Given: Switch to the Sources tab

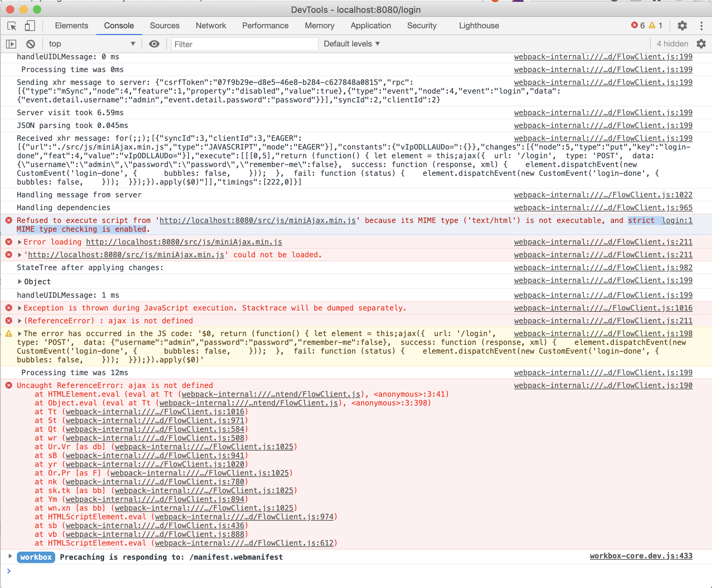Looking at the screenshot, I should (x=165, y=26).
